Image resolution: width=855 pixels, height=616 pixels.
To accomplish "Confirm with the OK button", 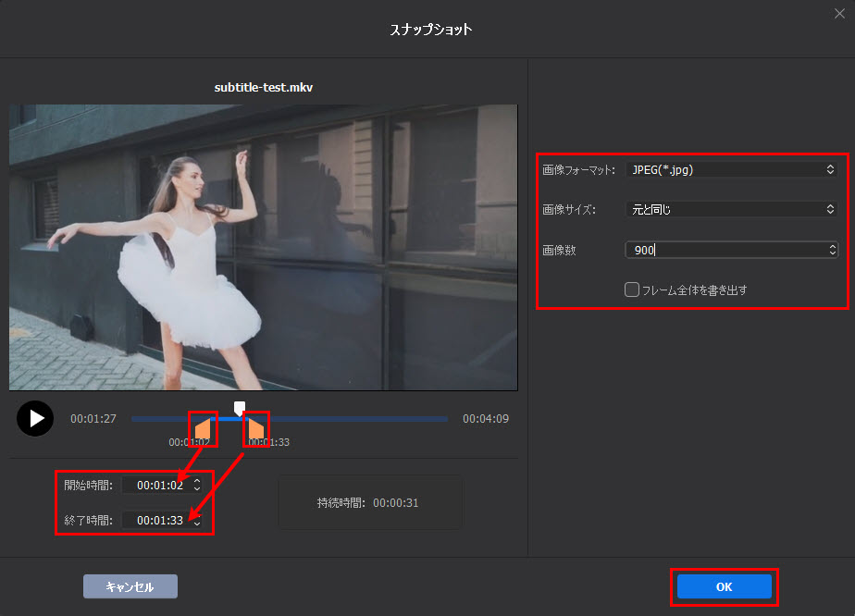I will coord(725,586).
